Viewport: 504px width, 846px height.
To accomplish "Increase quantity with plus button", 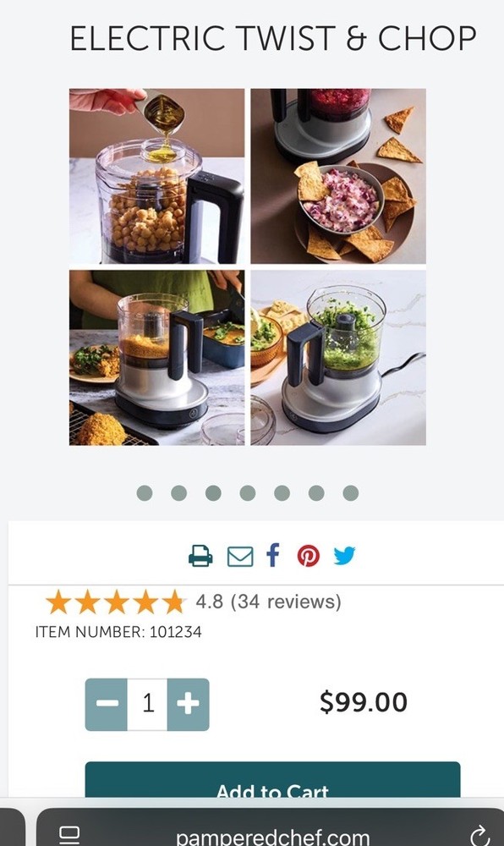I will (188, 704).
